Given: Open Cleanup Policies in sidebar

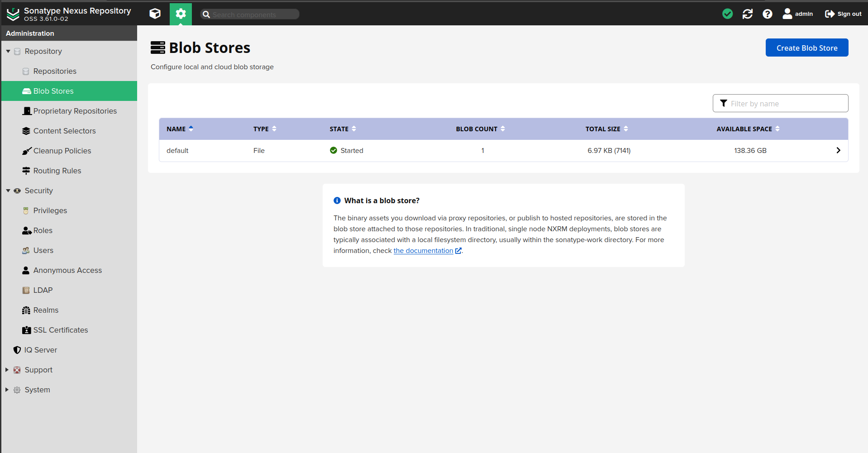Looking at the screenshot, I should 62,151.
